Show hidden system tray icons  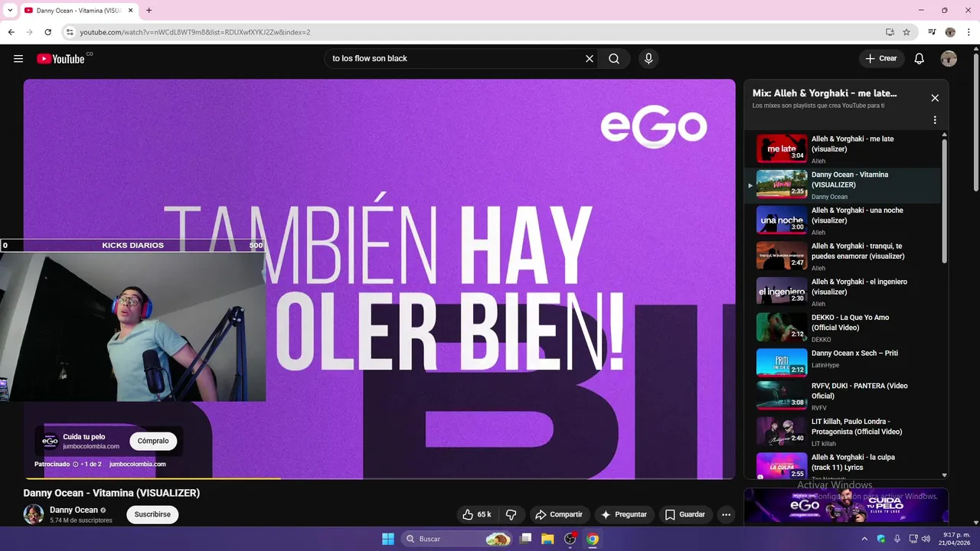pos(864,539)
